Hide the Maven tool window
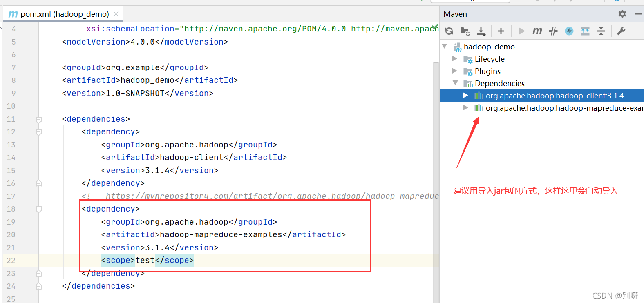The height and width of the screenshot is (303, 644). coord(638,14)
